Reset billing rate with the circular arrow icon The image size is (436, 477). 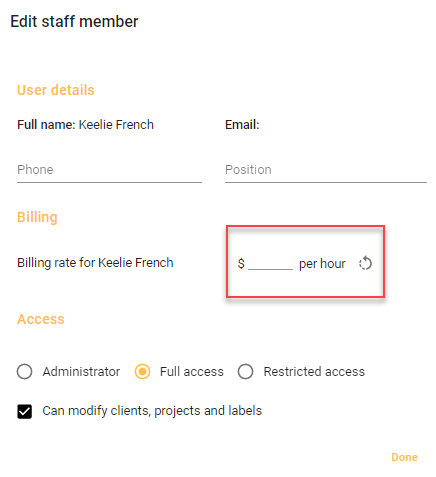(x=365, y=263)
